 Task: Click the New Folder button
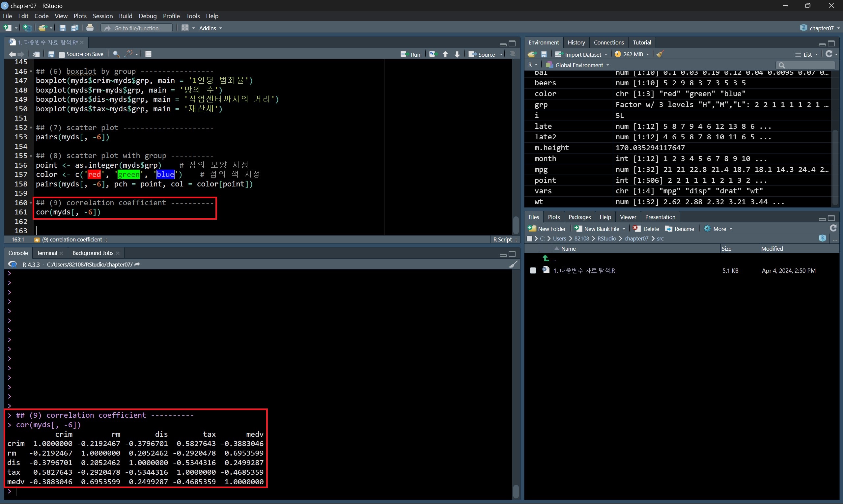pyautogui.click(x=547, y=229)
